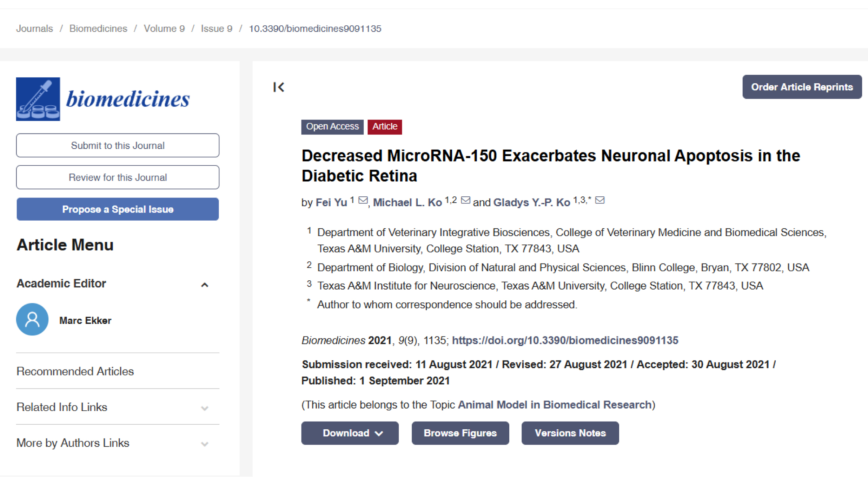Image resolution: width=868 pixels, height=502 pixels.
Task: Open the Versions Notes button
Action: pyautogui.click(x=570, y=433)
